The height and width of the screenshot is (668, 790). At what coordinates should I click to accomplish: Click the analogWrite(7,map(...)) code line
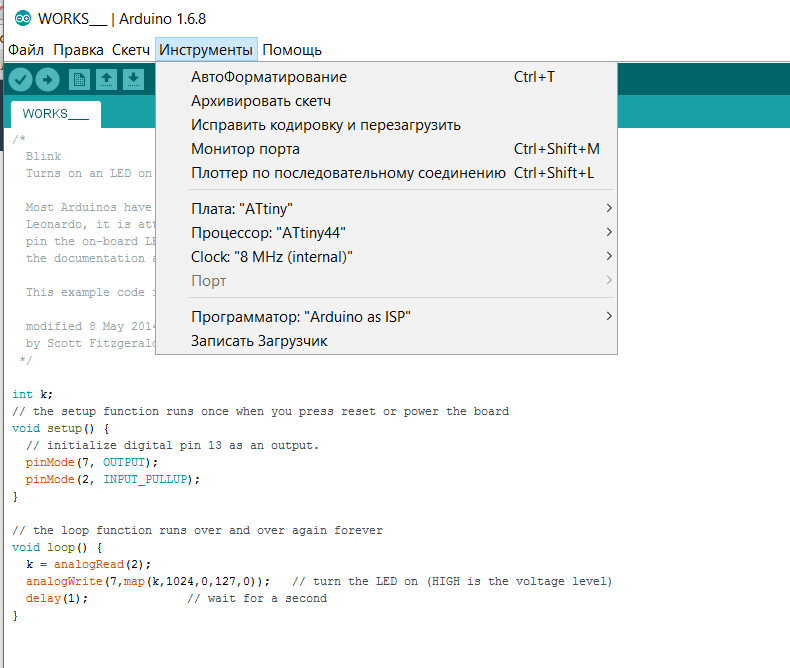148,581
